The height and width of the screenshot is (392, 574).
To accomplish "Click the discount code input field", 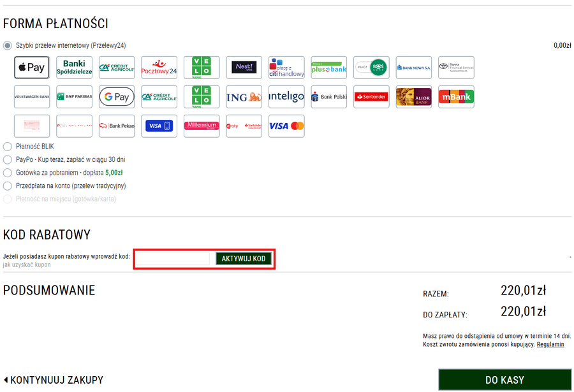I will coord(173,259).
